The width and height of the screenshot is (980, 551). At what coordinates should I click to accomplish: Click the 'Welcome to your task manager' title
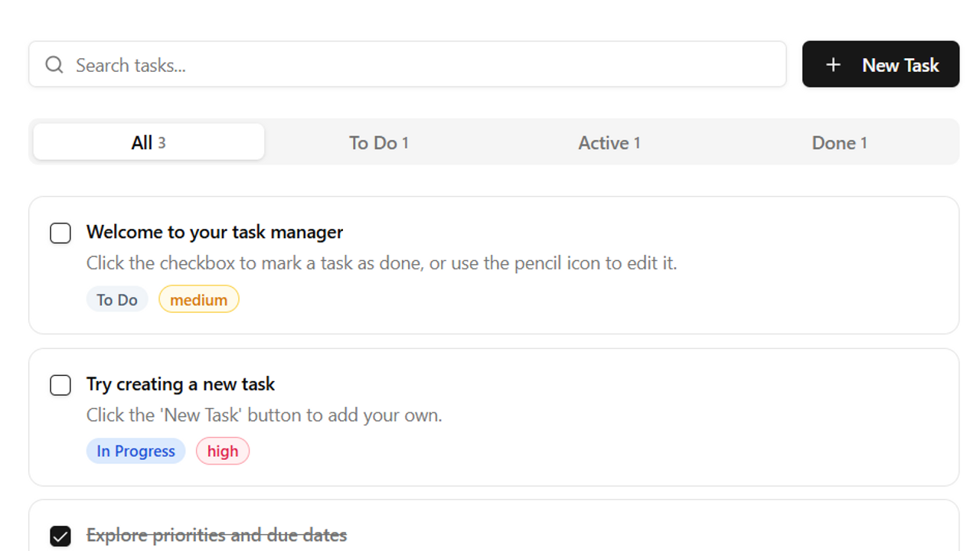click(x=214, y=232)
